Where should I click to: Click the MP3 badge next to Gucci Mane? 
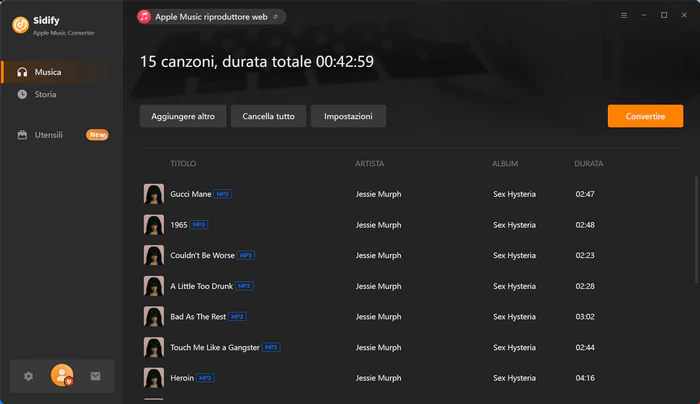[222, 194]
